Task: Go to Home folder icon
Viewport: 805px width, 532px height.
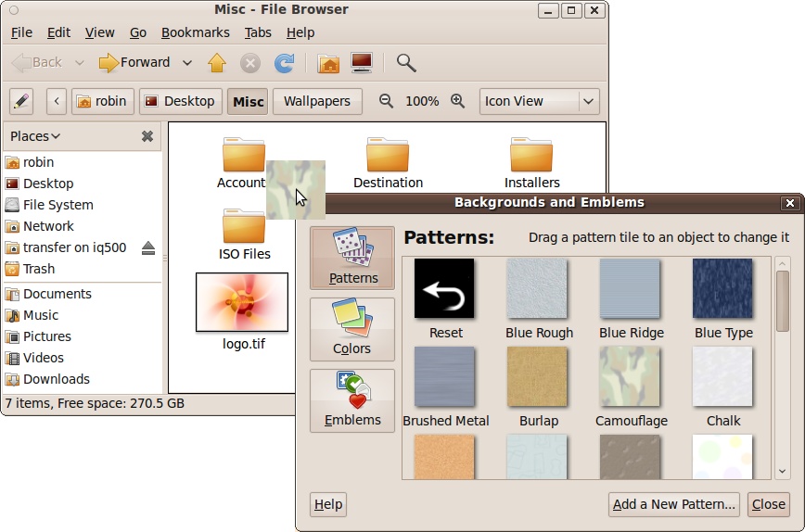Action: pos(328,64)
